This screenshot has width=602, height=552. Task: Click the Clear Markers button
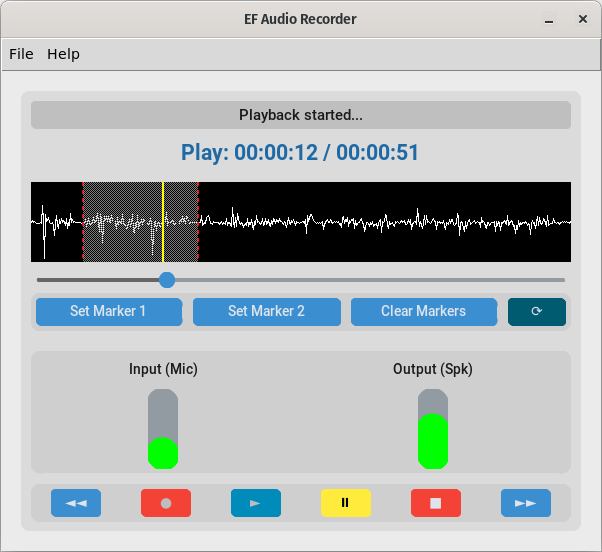pyautogui.click(x=424, y=312)
